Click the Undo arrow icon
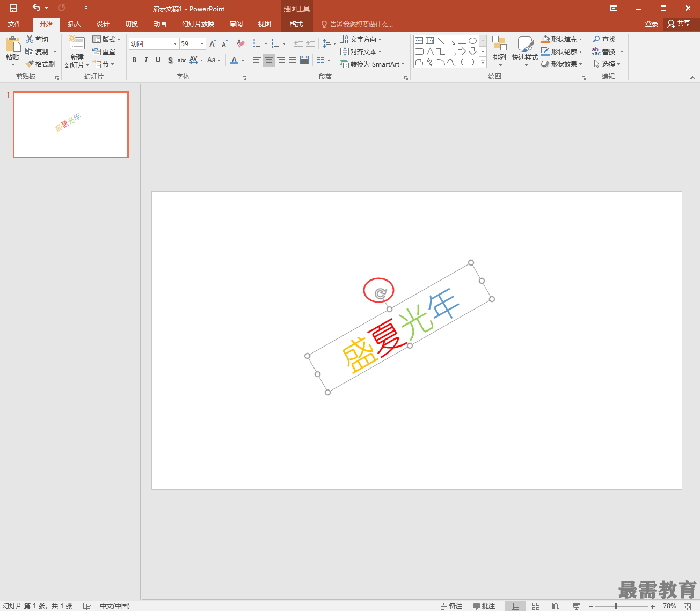700x611 pixels. 37,8
